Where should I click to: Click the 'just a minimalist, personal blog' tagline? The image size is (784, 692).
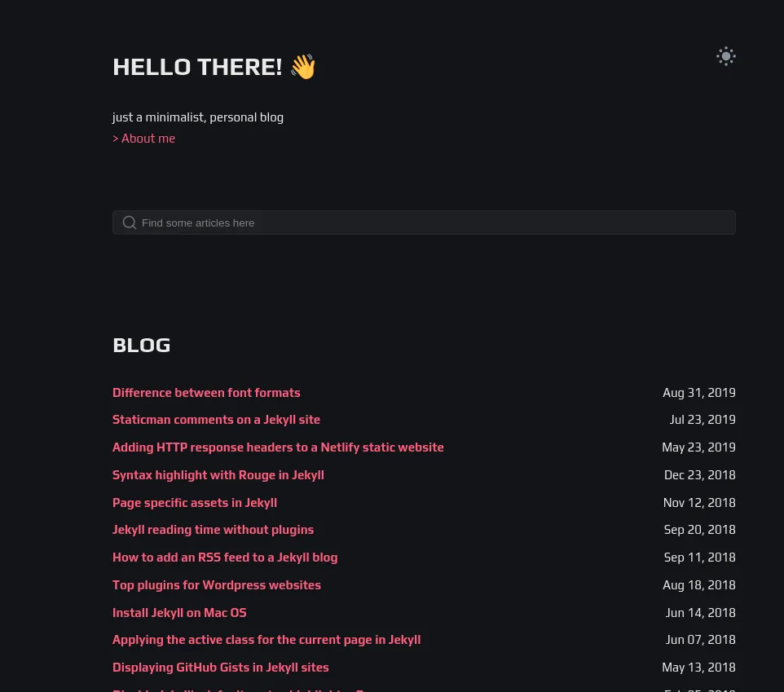click(x=198, y=117)
